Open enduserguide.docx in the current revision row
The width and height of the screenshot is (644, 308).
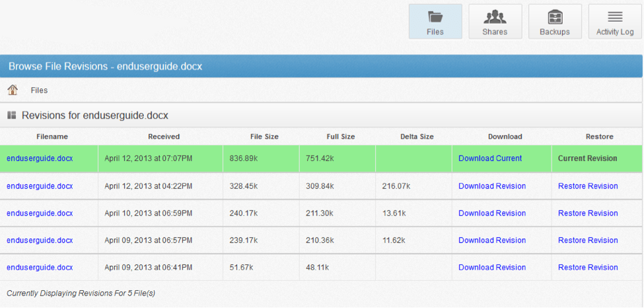[x=40, y=158]
